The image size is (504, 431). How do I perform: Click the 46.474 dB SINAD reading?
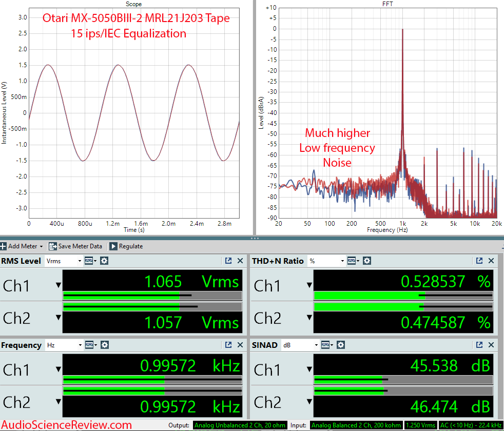pos(450,406)
